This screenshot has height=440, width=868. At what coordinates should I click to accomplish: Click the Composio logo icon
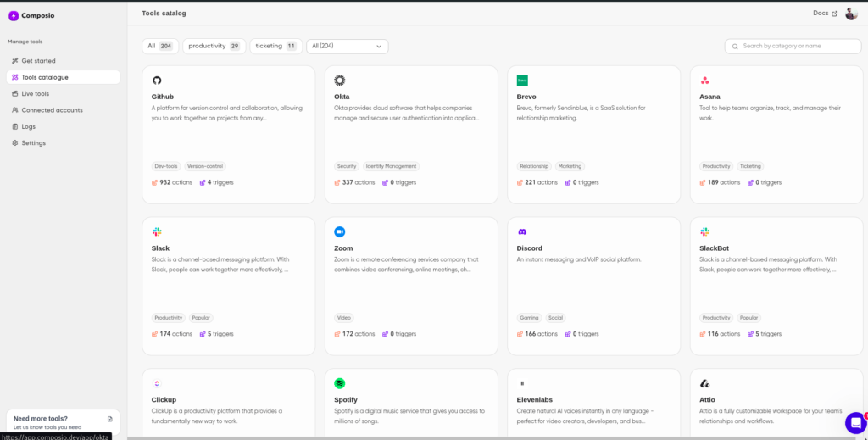[x=14, y=16]
